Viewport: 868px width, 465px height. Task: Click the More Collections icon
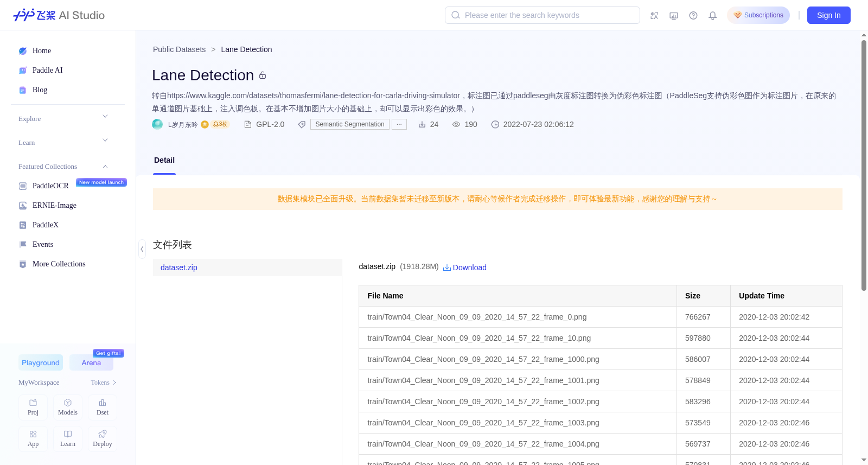pos(23,264)
